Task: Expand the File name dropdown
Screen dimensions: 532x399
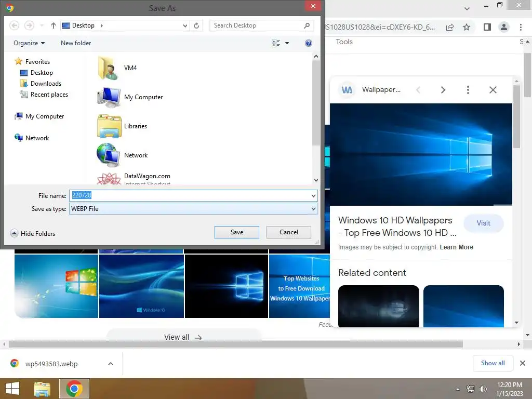Action: [x=313, y=196]
